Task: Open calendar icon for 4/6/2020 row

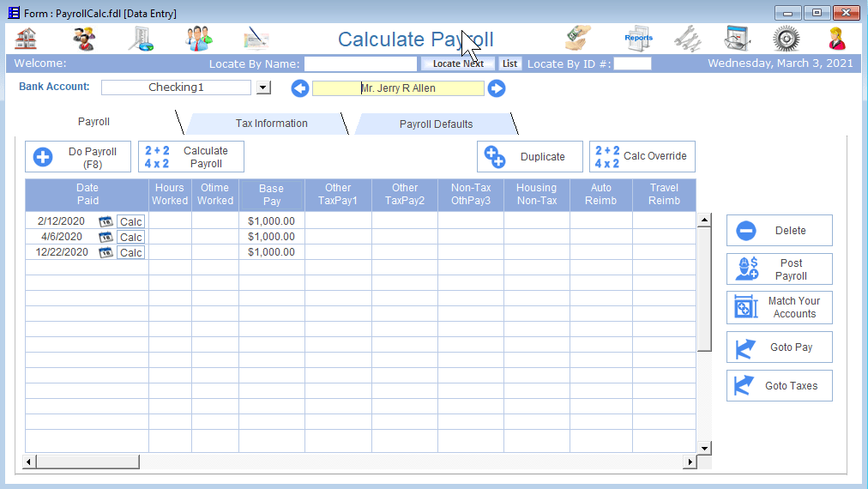Action: 105,237
